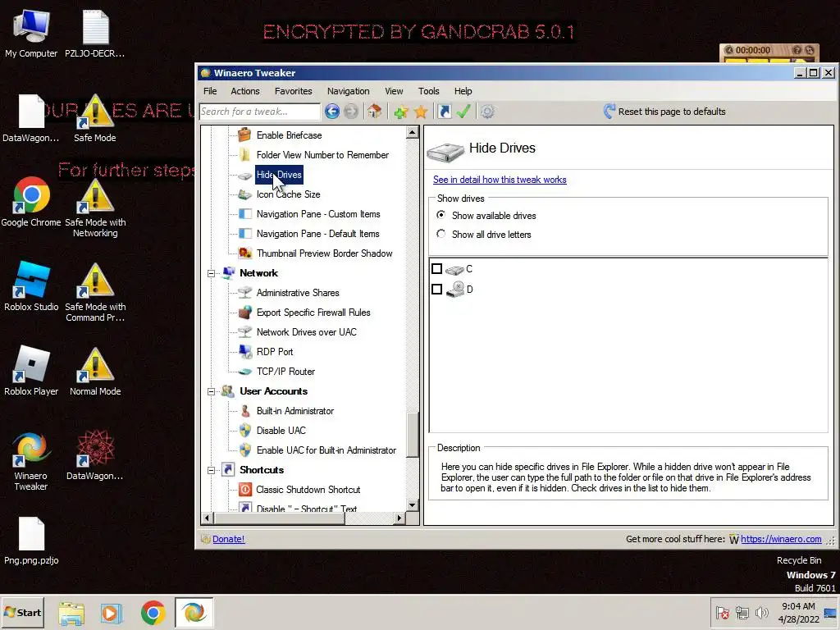This screenshot has height=630, width=840.
Task: Check the box for drive C
Action: 436,269
